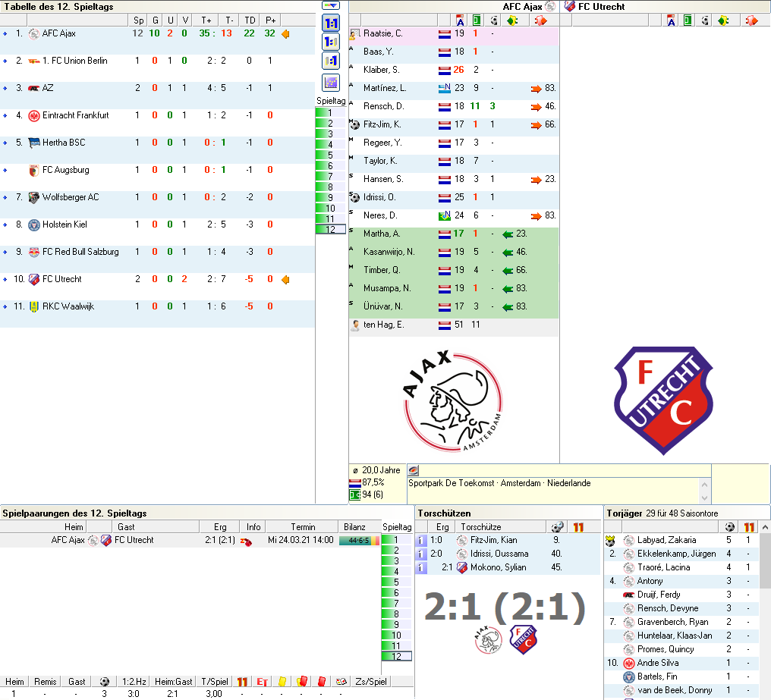Click the yellow-red card statistics icon
This screenshot has height=700, width=771.
[x=302, y=682]
